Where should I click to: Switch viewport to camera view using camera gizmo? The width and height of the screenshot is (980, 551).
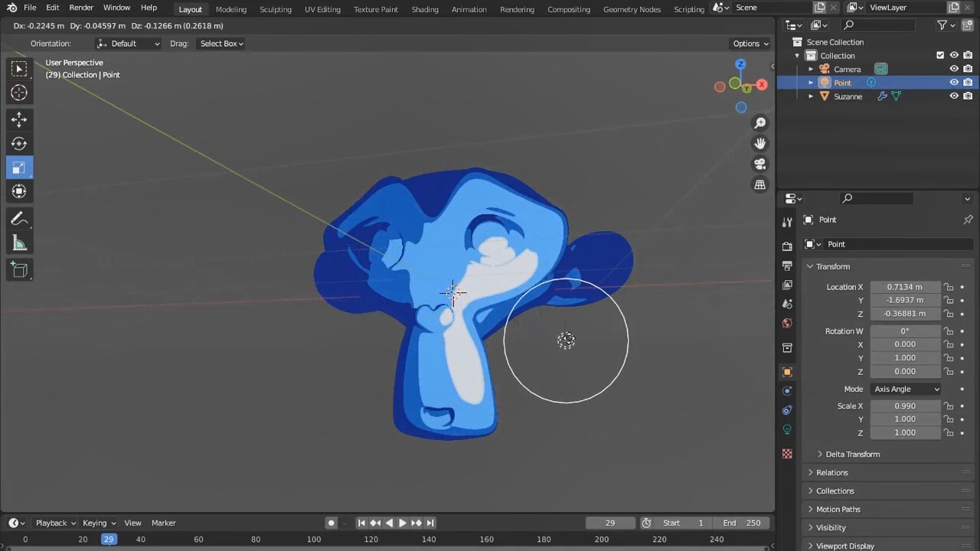coord(759,164)
